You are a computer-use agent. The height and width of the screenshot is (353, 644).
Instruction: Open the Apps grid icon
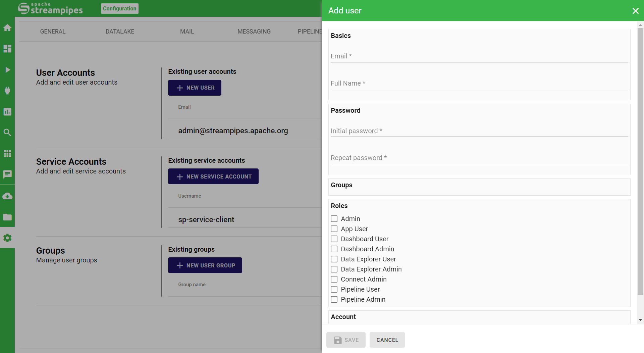[7, 154]
